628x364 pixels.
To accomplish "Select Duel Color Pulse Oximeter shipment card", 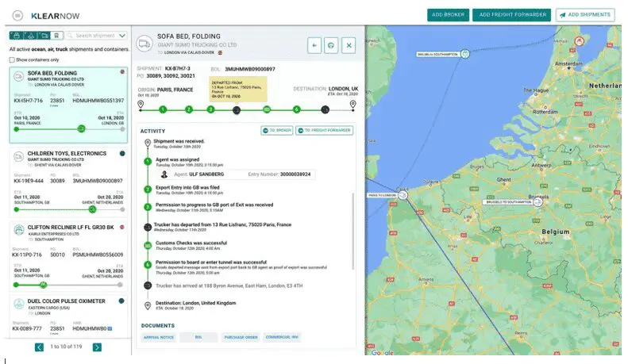I will (68, 316).
